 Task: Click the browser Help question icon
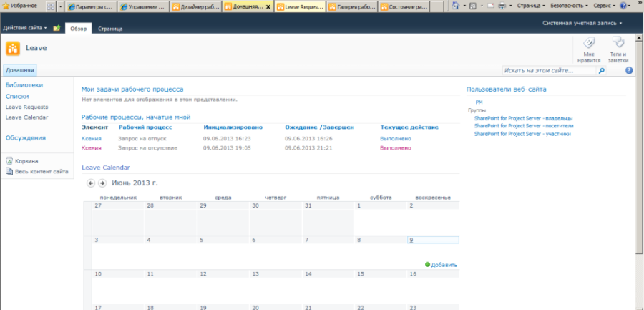pos(623,6)
